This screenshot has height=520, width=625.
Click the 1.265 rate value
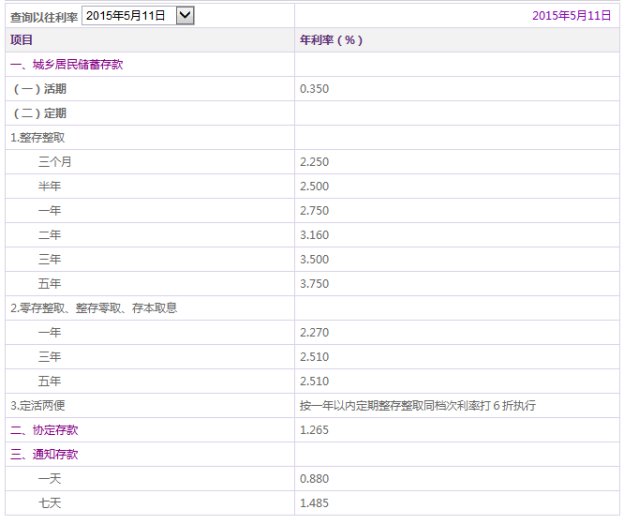click(x=314, y=430)
